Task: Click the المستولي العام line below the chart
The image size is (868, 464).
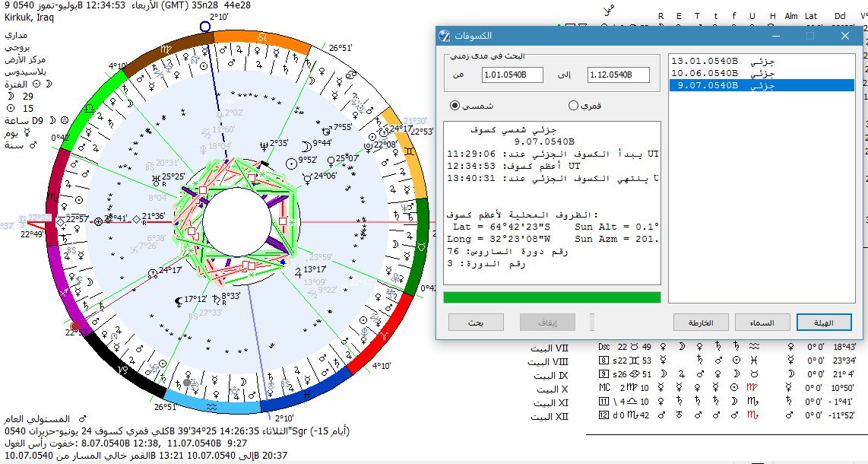Action: [x=46, y=419]
